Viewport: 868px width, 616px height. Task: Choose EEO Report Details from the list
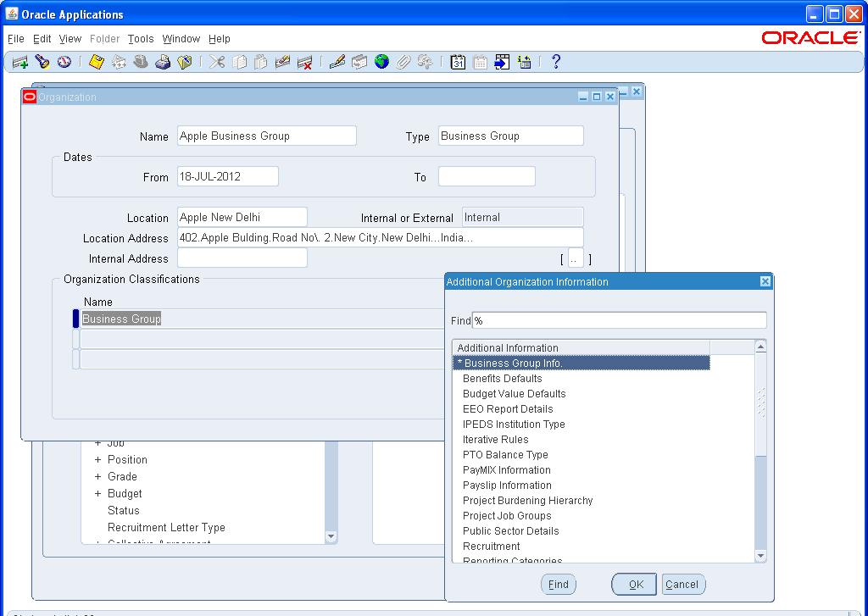pos(507,408)
